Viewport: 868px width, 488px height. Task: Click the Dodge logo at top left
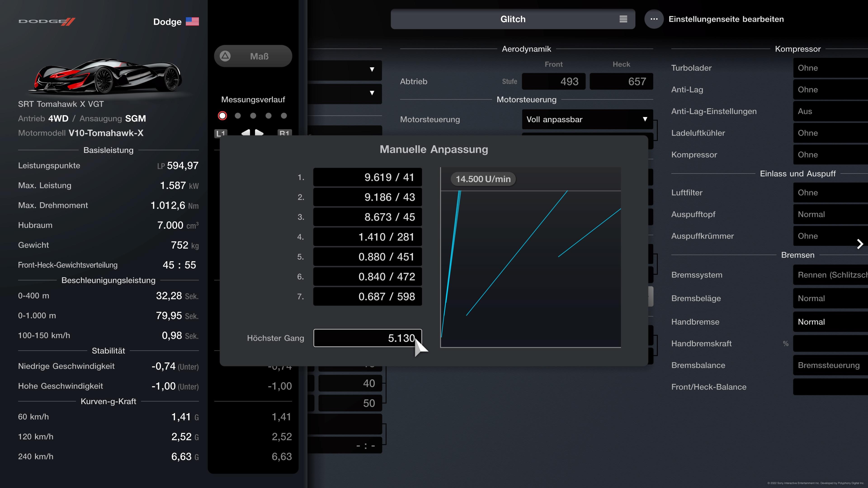coord(47,21)
